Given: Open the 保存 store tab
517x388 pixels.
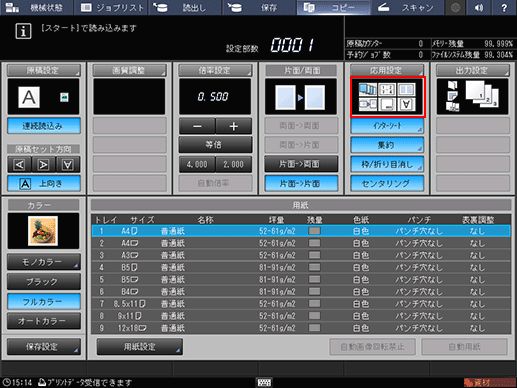Looking at the screenshot, I should (259, 7).
